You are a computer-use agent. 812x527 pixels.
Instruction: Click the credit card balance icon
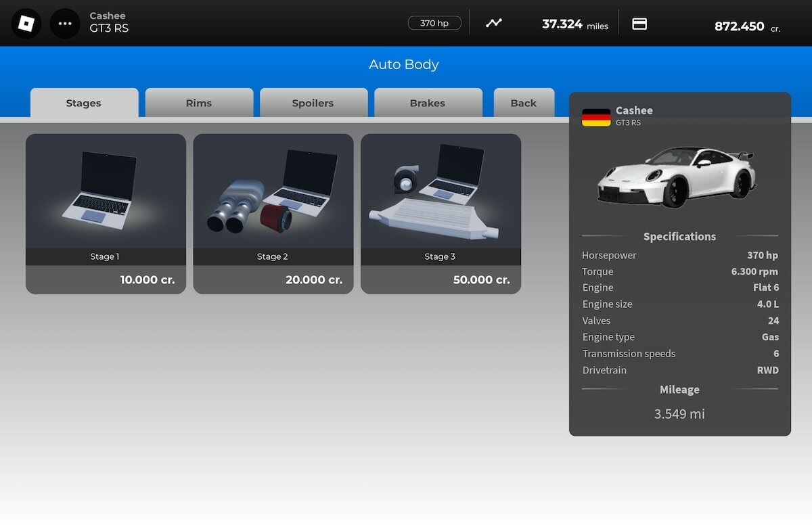point(639,24)
